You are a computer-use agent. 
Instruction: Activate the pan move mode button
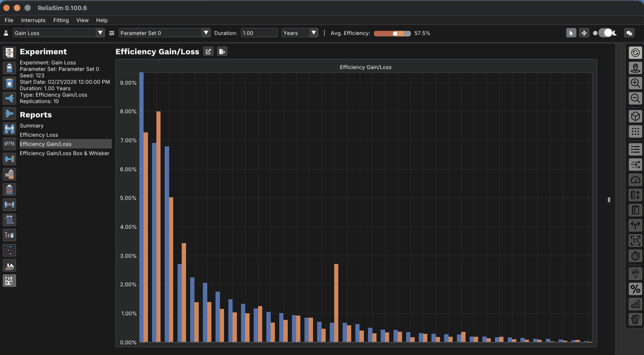point(584,33)
